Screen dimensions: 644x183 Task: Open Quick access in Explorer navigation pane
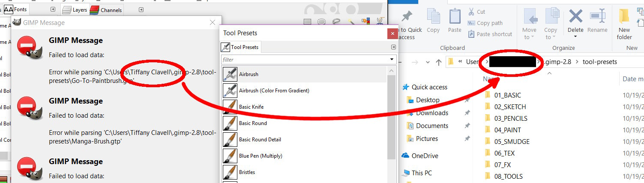point(425,87)
